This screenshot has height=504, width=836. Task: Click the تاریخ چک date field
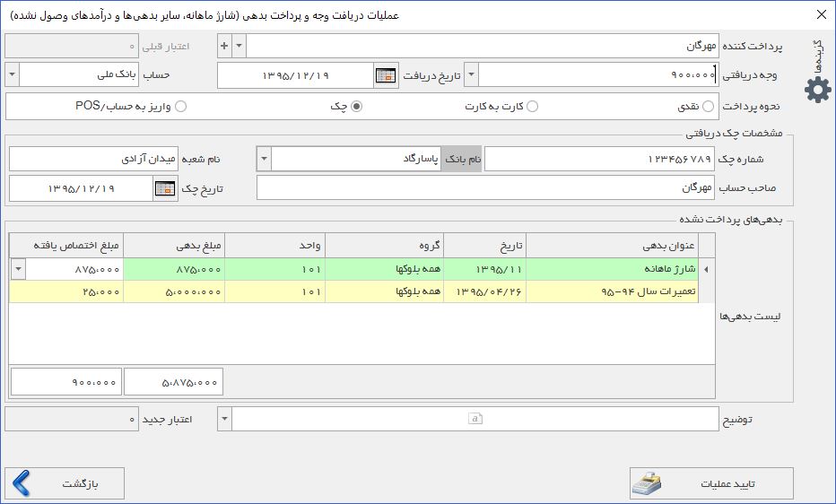coord(81,188)
